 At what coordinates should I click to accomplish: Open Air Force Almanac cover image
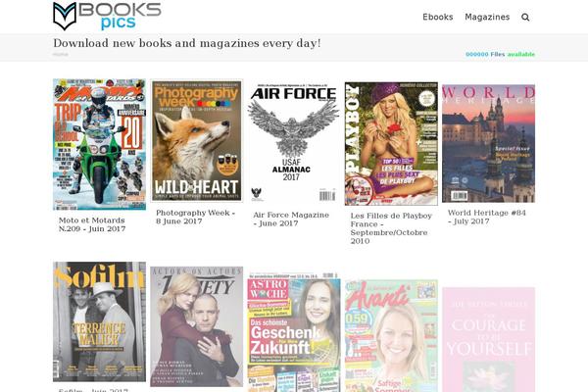294,143
